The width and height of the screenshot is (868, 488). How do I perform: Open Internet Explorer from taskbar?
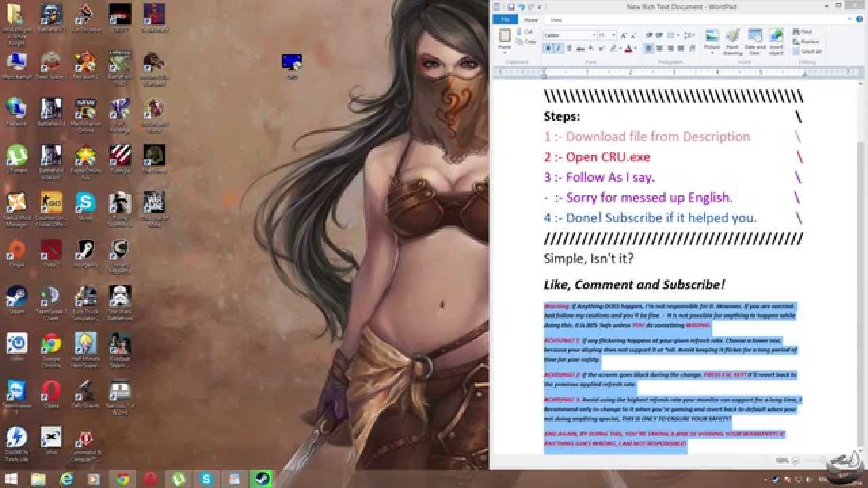[66, 479]
